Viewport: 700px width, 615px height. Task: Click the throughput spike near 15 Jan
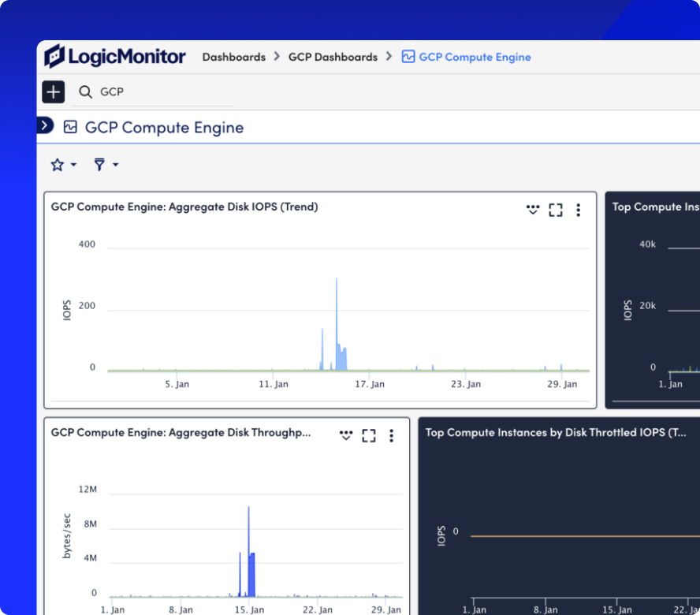click(x=248, y=551)
